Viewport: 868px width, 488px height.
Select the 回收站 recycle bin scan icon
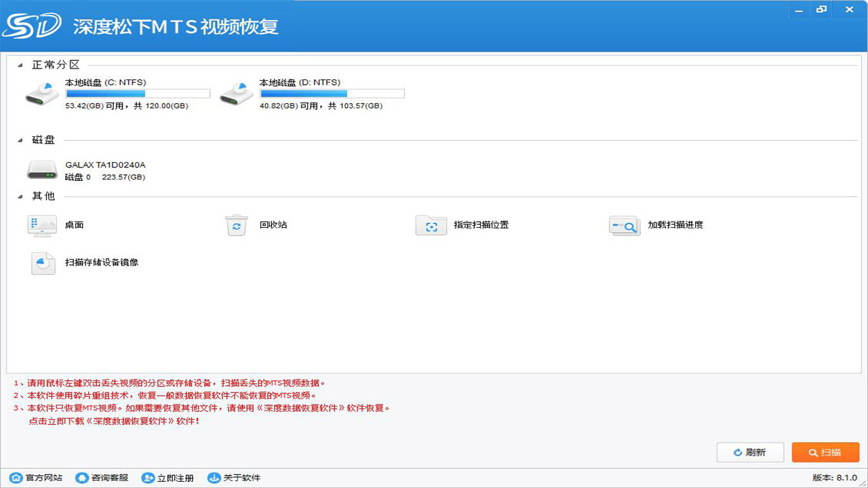click(x=235, y=225)
